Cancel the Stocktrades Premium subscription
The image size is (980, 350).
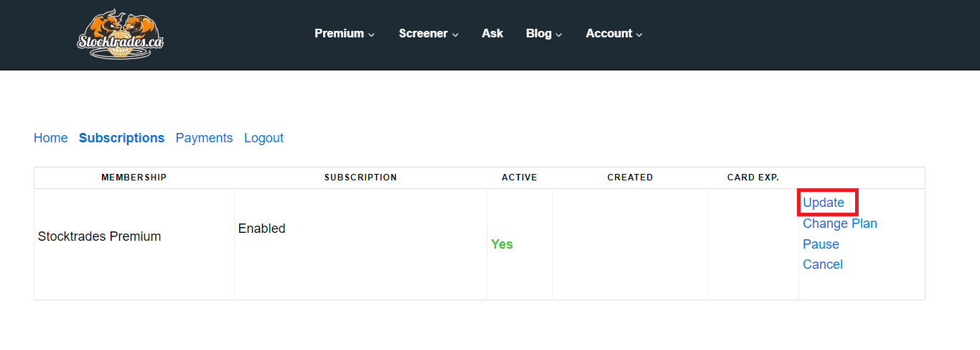coord(822,264)
